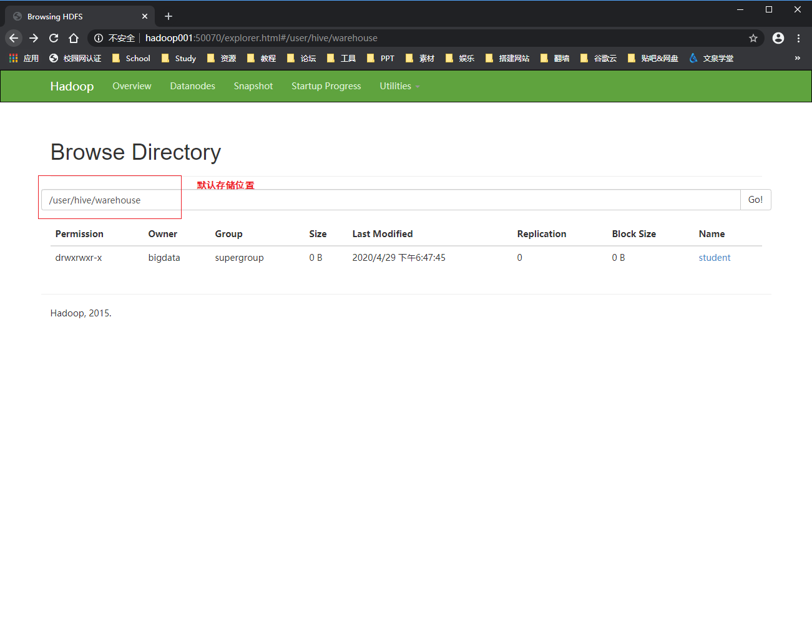The image size is (812, 644).
Task: Show more bookmarks via the overflow chevron
Action: pyautogui.click(x=797, y=58)
